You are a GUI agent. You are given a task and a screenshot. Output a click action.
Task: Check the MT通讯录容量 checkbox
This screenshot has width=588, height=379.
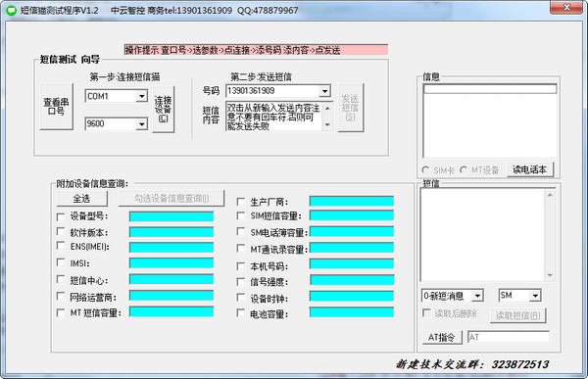pyautogui.click(x=241, y=249)
